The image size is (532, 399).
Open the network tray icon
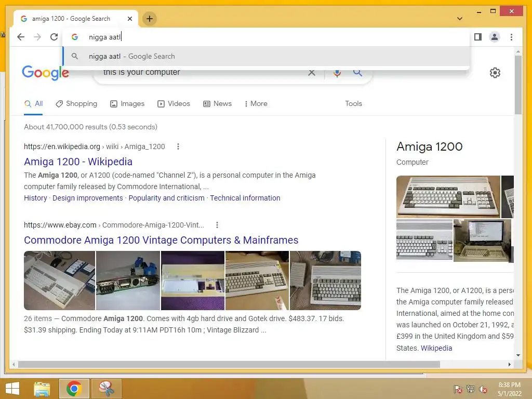(x=471, y=389)
